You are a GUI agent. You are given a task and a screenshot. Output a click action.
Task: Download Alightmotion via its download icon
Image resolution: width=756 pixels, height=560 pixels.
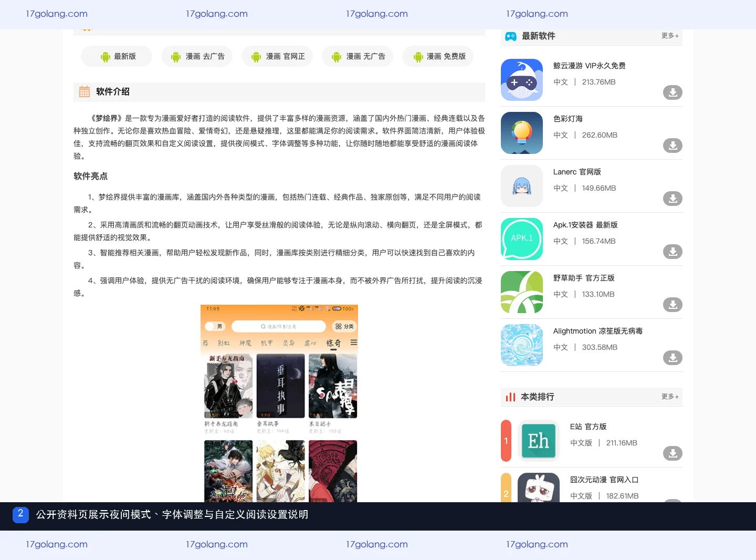673,358
